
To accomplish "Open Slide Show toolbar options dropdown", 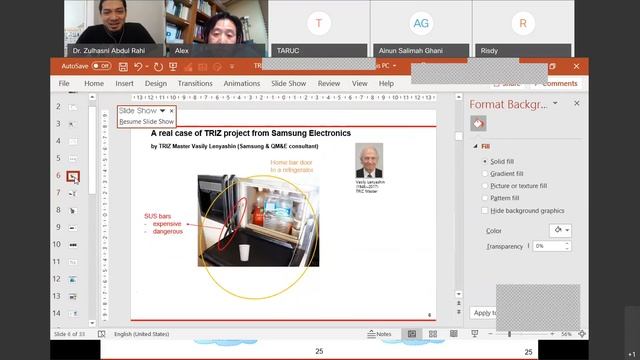I will point(162,111).
